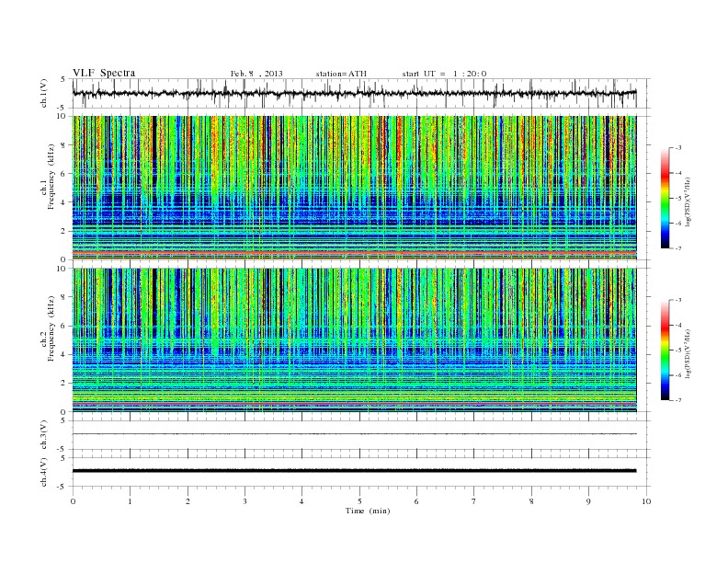
Task: Click the "1" tick on Time axis
Action: (x=130, y=501)
